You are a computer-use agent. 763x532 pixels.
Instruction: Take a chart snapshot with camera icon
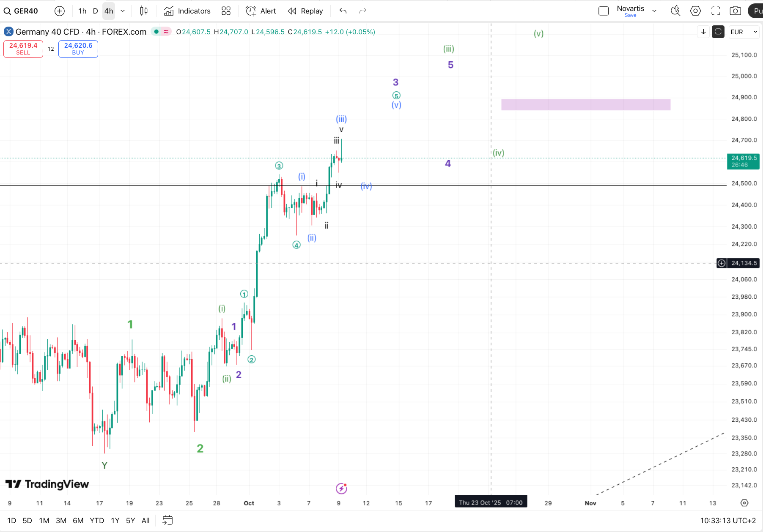point(736,11)
